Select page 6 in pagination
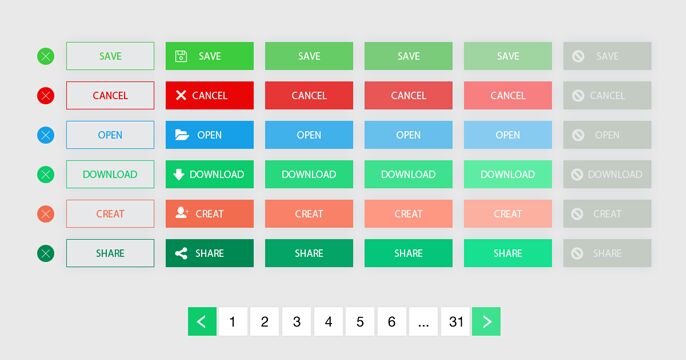The image size is (686, 360). click(x=392, y=322)
